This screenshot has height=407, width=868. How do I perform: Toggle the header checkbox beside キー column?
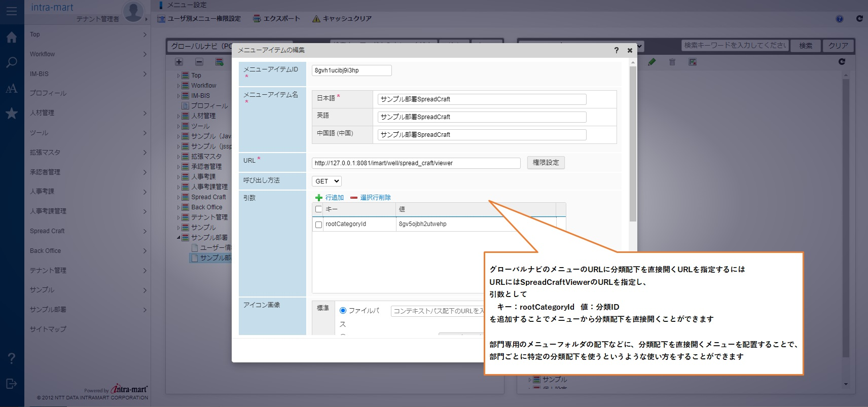pyautogui.click(x=319, y=209)
